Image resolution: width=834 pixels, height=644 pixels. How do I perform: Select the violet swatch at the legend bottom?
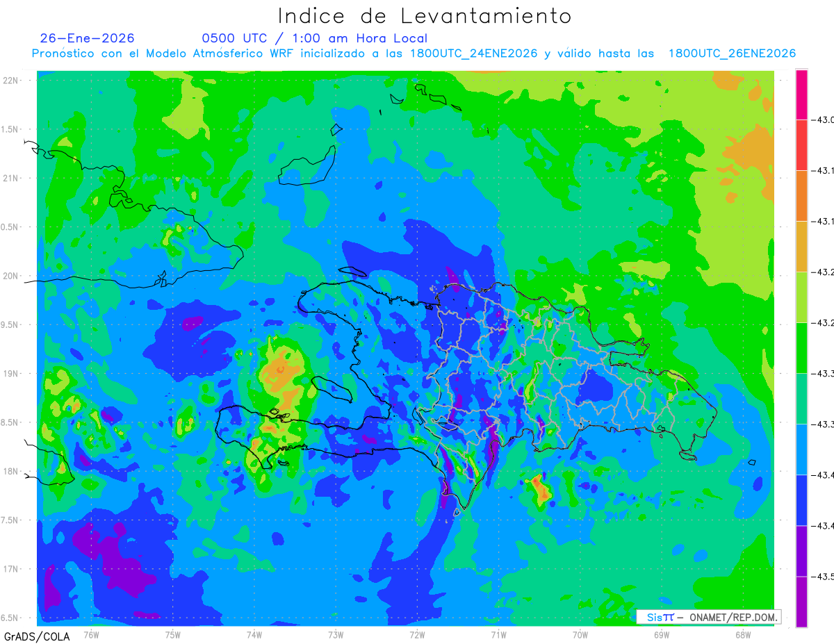point(801,602)
